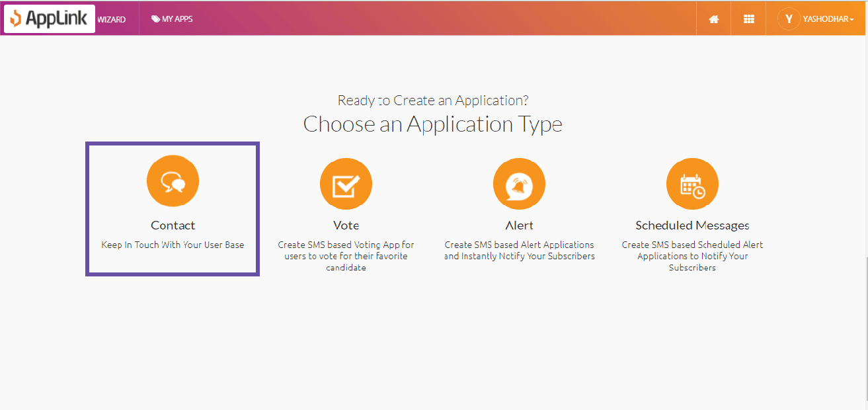
Task: Open the Wizard menu item
Action: (112, 19)
